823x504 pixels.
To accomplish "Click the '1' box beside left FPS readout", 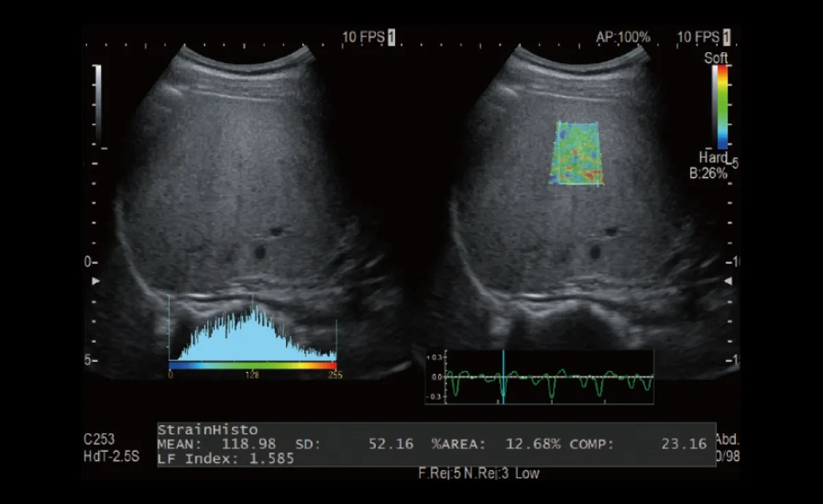I will click(392, 37).
